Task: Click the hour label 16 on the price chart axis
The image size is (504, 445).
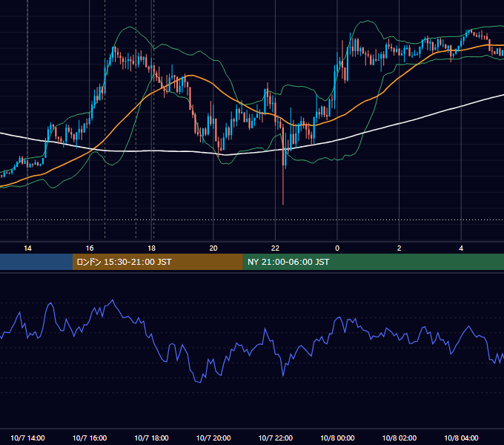Action: pos(90,248)
